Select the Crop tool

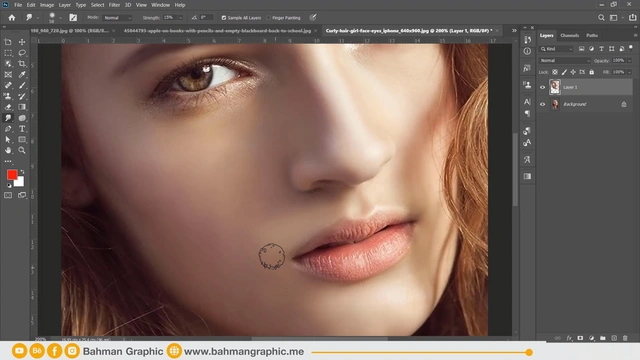point(22,64)
